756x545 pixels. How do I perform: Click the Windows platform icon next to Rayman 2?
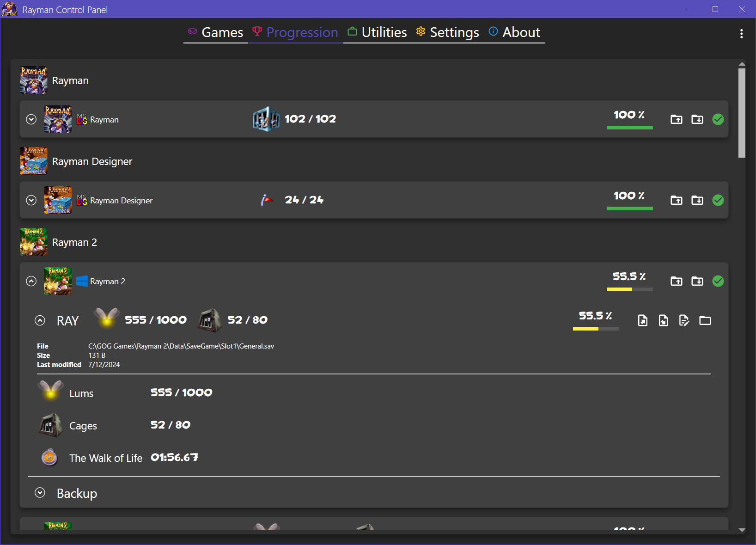(82, 281)
